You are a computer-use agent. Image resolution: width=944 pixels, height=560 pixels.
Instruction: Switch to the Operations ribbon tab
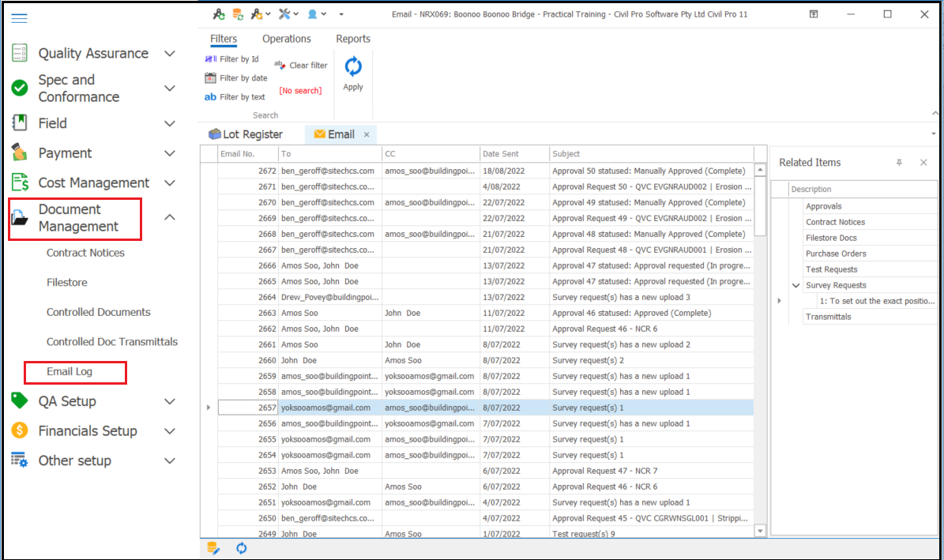[x=286, y=39]
